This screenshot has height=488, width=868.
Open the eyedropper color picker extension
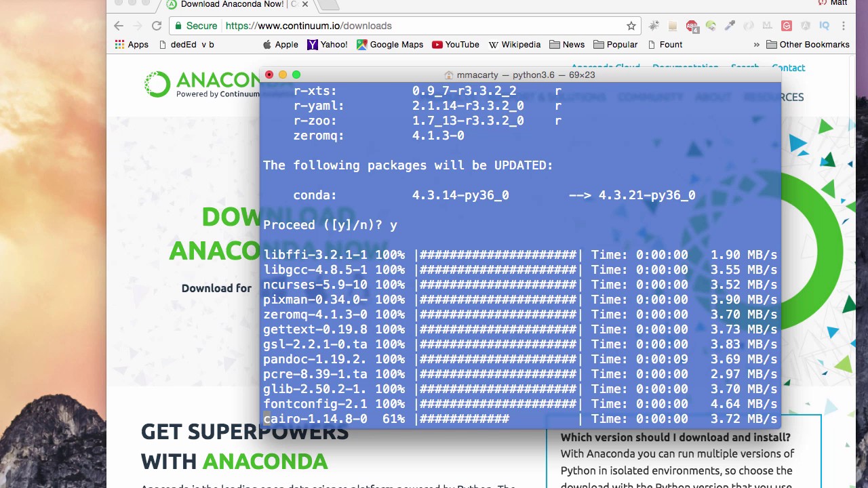pyautogui.click(x=730, y=26)
